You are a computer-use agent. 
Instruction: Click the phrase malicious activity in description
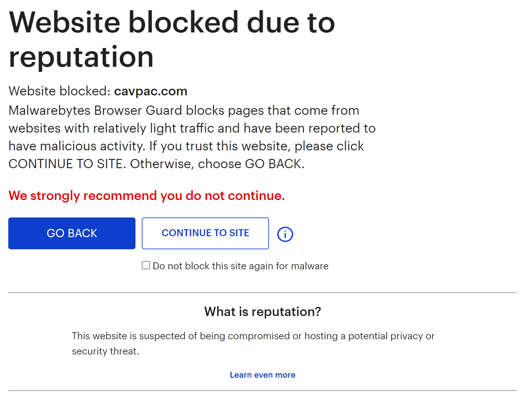(92, 146)
